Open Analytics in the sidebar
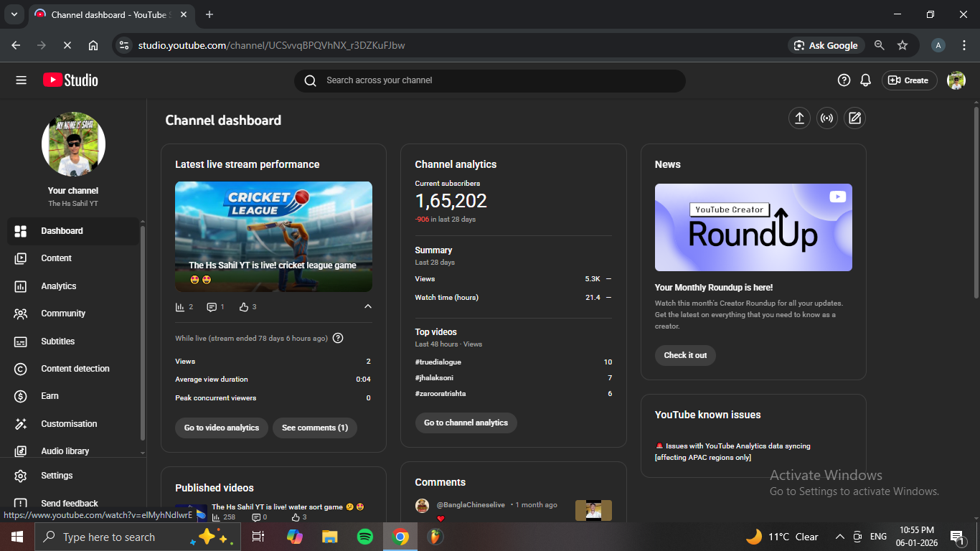Viewport: 980px width, 551px height. pos(58,286)
